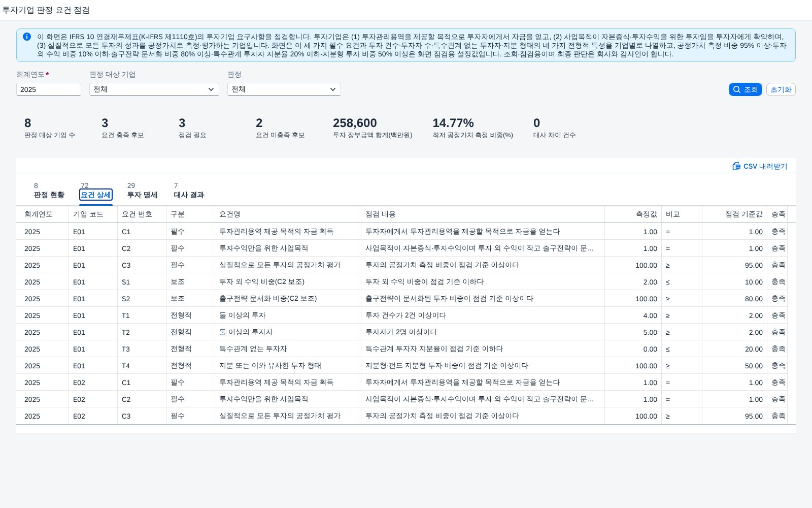This screenshot has width=812, height=508.
Task: Open the 판정 dropdown
Action: [x=284, y=89]
